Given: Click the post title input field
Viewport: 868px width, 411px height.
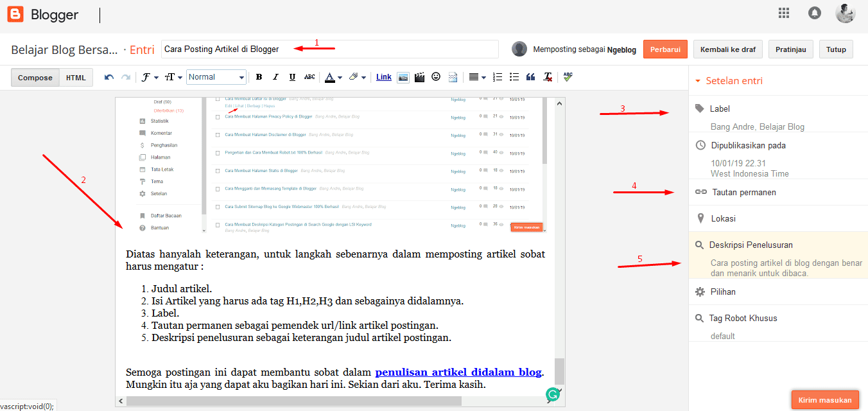Looking at the screenshot, I should click(331, 49).
